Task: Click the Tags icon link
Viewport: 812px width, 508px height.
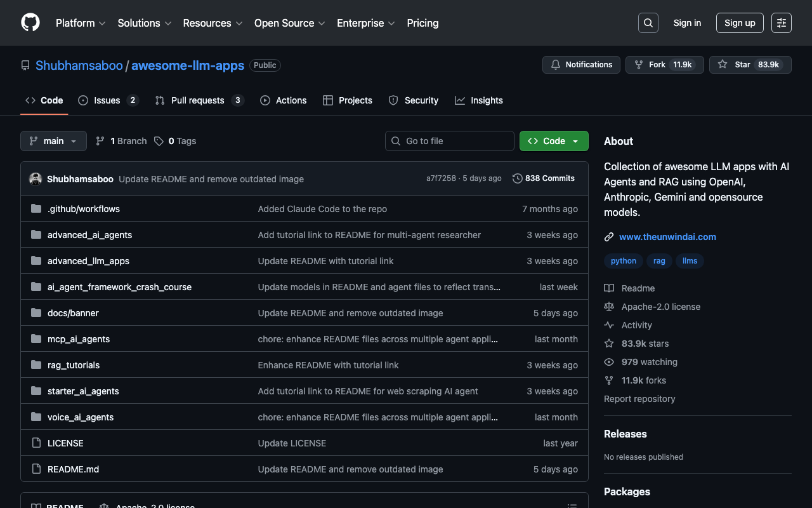Action: (x=159, y=141)
